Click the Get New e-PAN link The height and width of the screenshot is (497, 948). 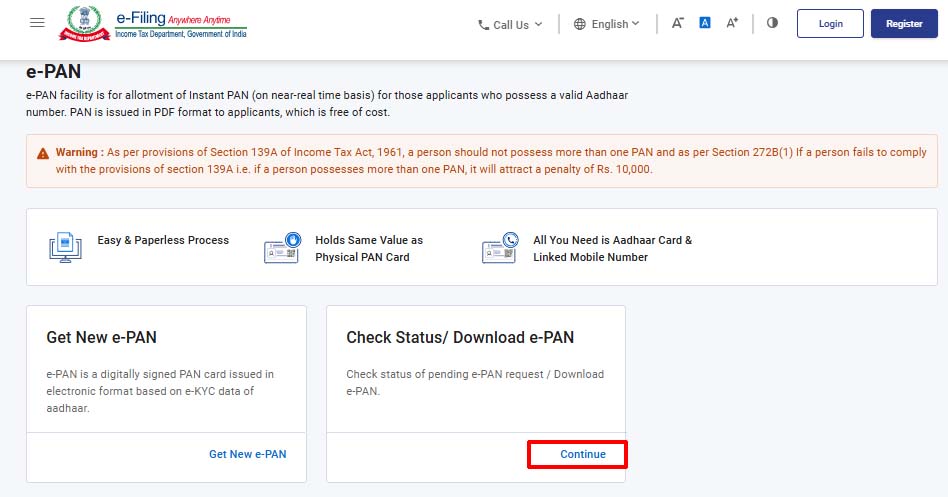coord(248,454)
